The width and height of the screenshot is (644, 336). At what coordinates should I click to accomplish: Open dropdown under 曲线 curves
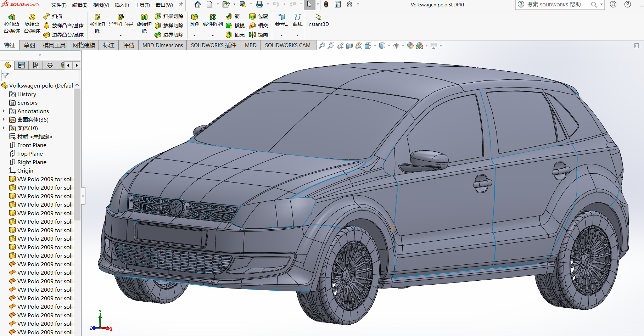tap(297, 35)
